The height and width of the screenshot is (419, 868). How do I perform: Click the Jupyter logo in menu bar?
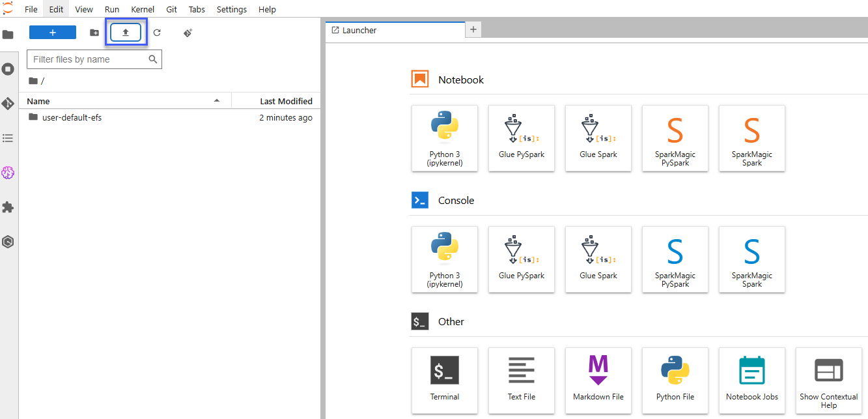(8, 8)
